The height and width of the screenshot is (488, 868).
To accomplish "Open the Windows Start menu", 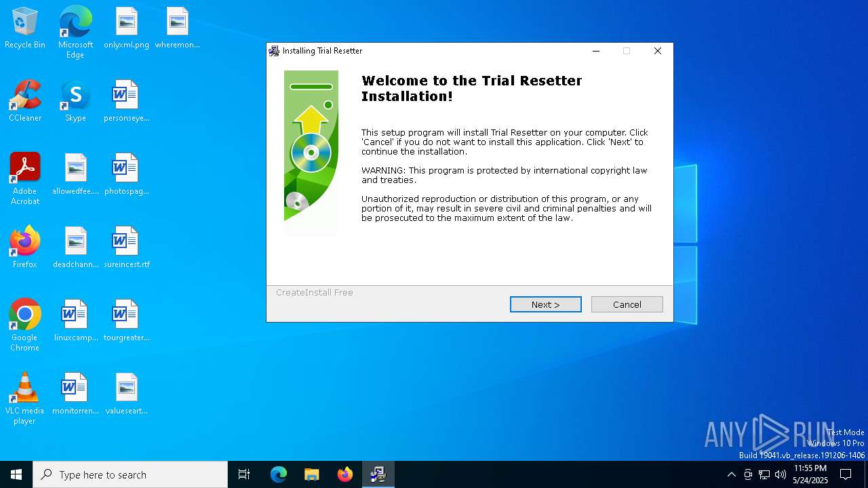I will 16,474.
